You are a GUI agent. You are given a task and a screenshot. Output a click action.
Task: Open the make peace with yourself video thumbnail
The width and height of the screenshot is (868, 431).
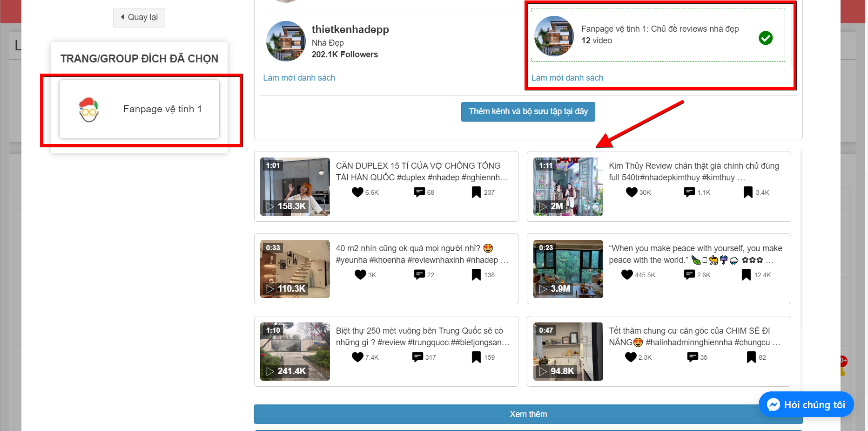(568, 269)
